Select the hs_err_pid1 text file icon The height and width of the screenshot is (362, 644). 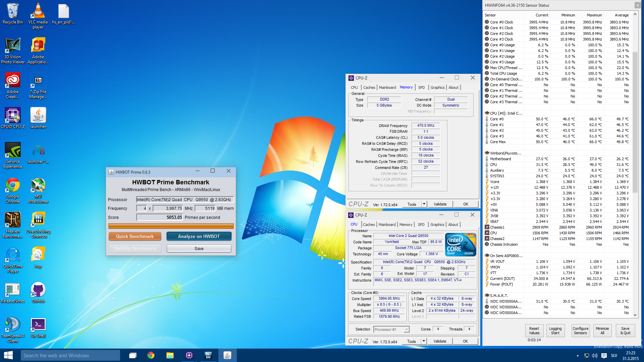click(x=63, y=14)
